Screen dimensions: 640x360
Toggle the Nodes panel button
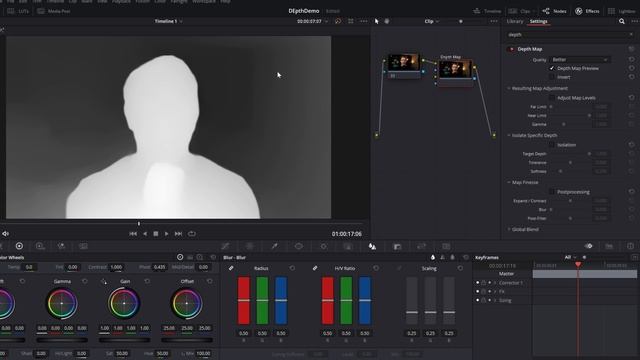[x=554, y=11]
